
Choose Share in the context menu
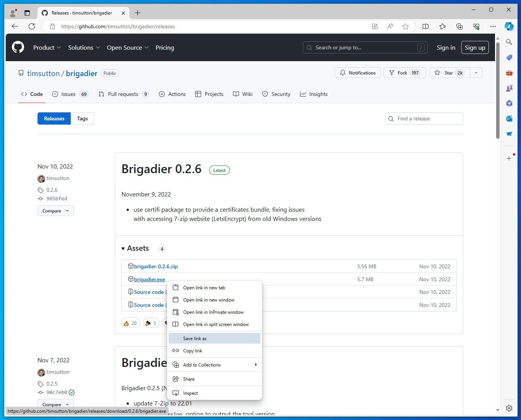click(x=215, y=379)
